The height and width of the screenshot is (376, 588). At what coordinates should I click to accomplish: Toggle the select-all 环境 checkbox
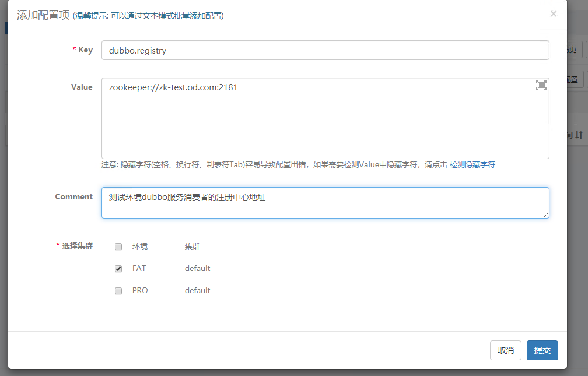point(118,247)
